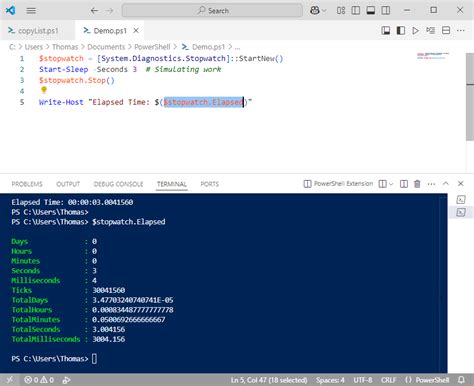The image size is (474, 386).
Task: Click the debug icon in the status bar
Action: [66, 380]
